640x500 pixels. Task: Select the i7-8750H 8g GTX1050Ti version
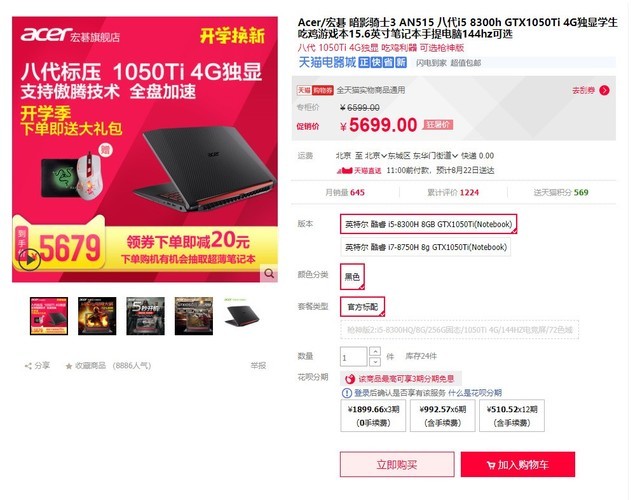tap(426, 247)
